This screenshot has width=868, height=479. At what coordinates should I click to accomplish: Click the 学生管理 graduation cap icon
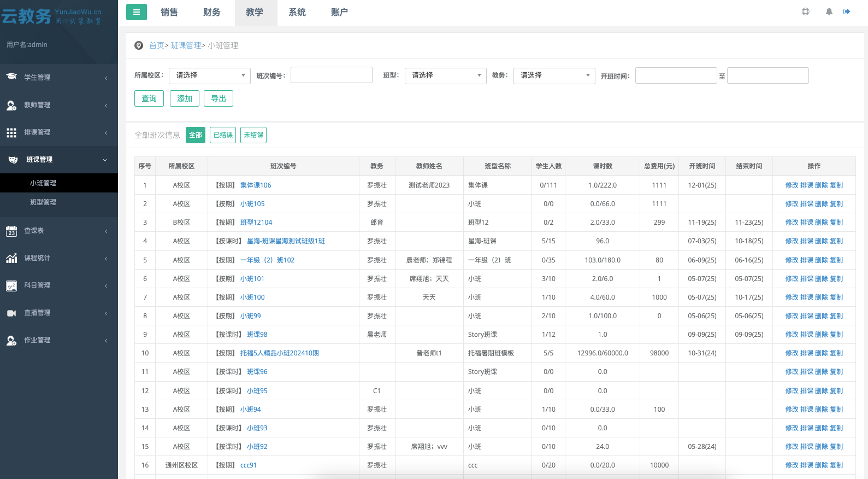pyautogui.click(x=11, y=77)
